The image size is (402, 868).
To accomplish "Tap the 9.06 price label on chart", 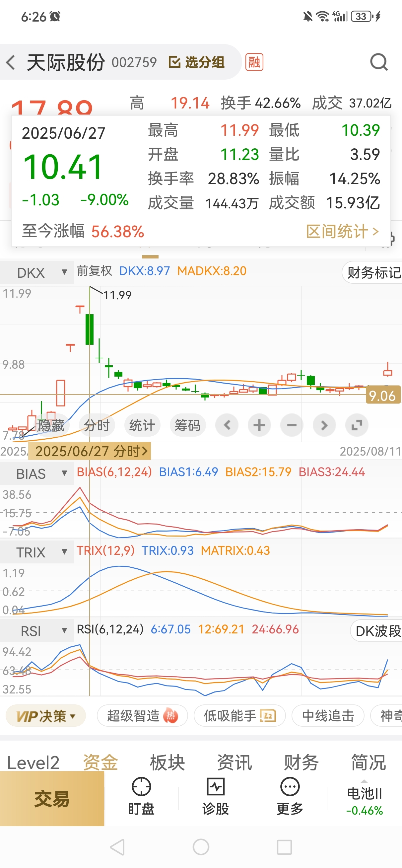I will click(383, 396).
